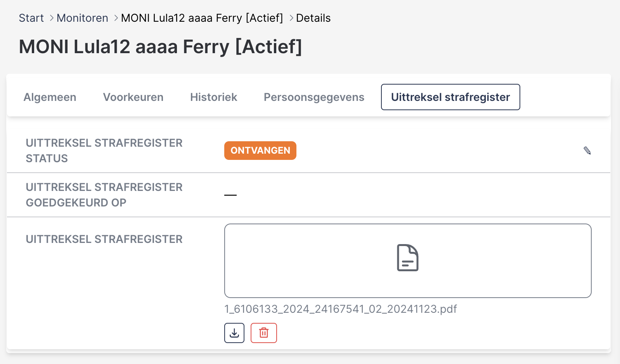The image size is (620, 364).
Task: Click the empty dash value for Goedgekeurd op
Action: [x=230, y=195]
